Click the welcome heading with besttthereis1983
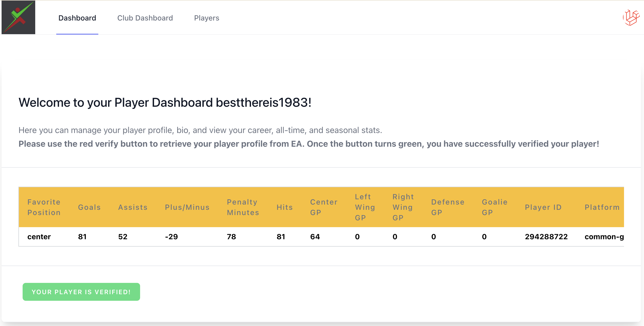This screenshot has width=644, height=326. 165,103
